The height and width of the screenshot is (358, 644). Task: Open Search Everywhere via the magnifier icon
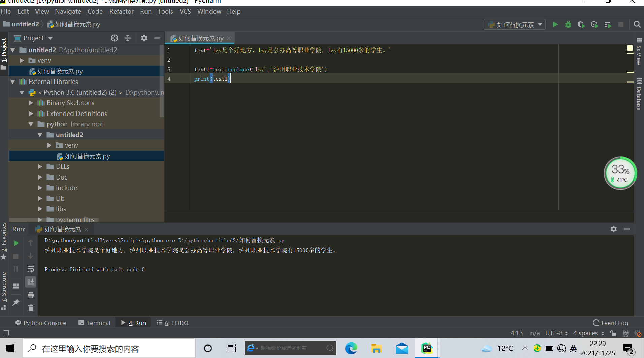(637, 24)
